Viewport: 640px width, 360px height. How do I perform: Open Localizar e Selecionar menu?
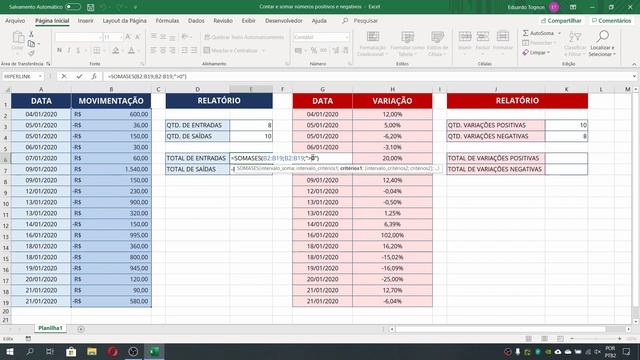[x=602, y=44]
